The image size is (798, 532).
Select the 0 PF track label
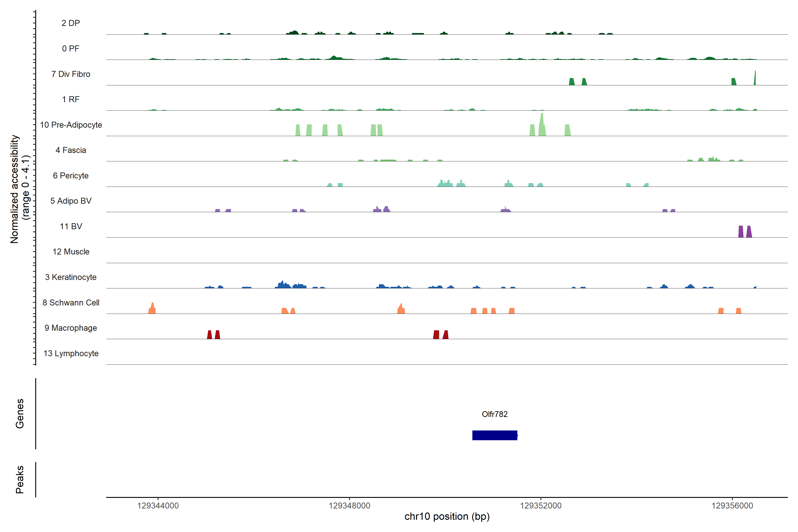tap(70, 49)
